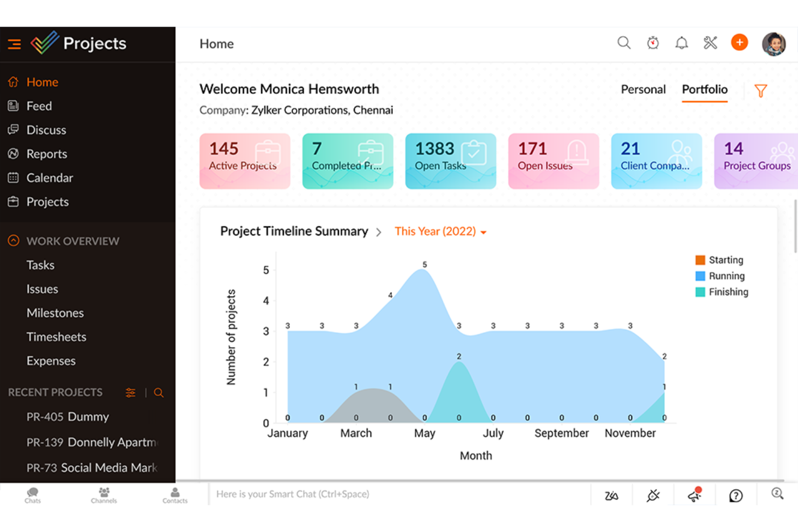Open the notifications bell

click(x=682, y=42)
